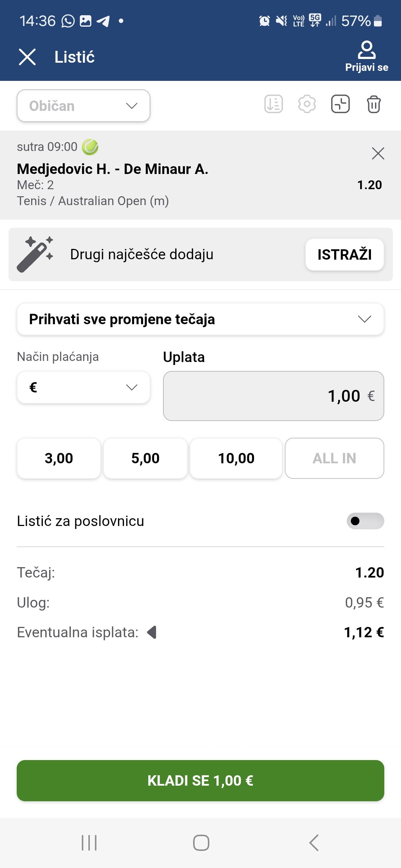This screenshot has height=868, width=401.
Task: Tap the tennis ball sport icon
Action: 90,147
